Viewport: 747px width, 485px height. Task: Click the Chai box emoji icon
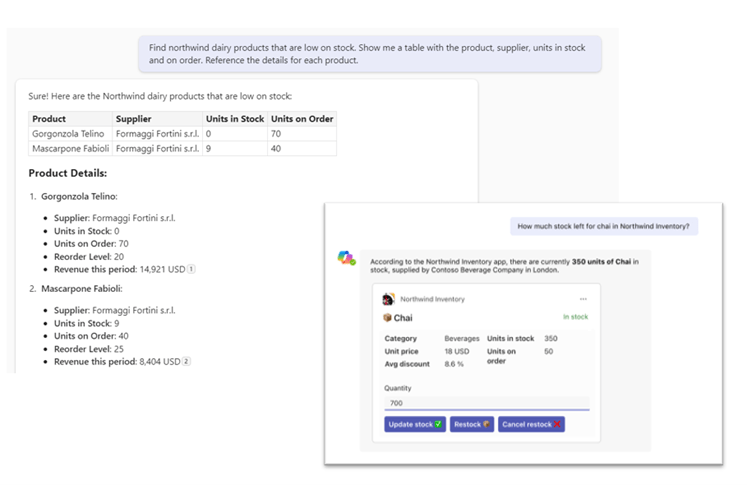click(x=388, y=318)
